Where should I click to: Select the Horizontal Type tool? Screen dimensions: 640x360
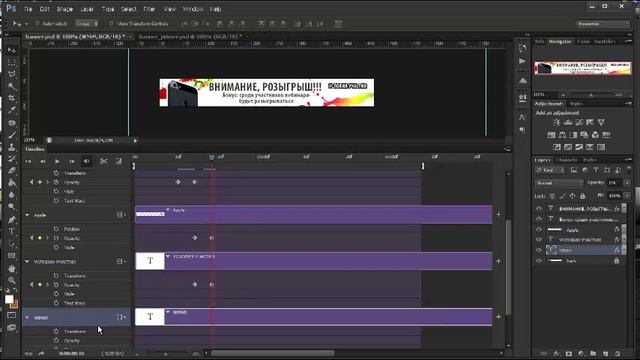pyautogui.click(x=12, y=232)
